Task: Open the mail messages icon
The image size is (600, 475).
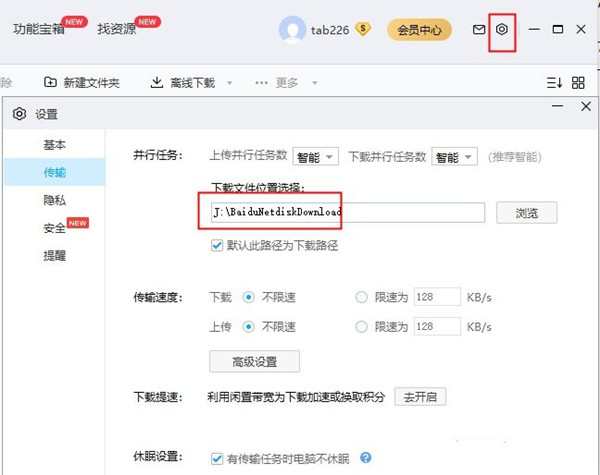Action: (479, 30)
